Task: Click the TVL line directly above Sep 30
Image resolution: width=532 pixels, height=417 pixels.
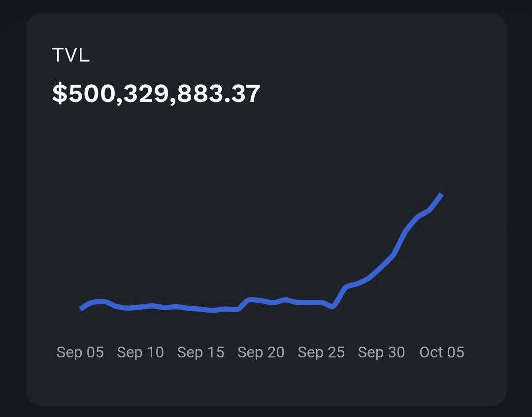Action: point(381,266)
